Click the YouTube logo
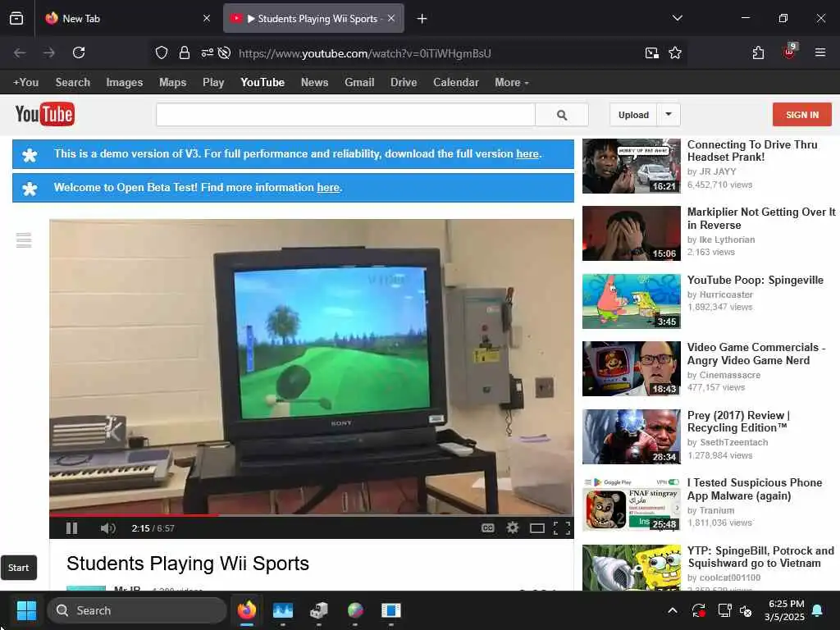 pyautogui.click(x=45, y=114)
